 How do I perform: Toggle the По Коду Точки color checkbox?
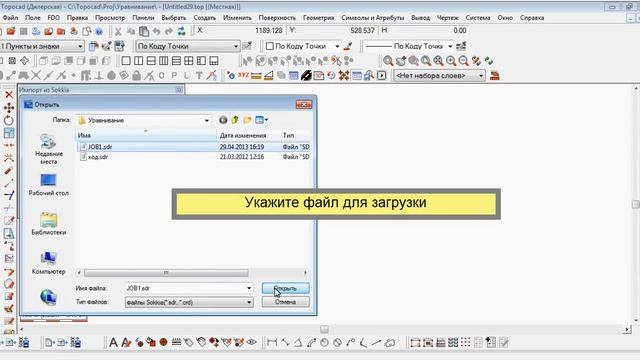[269, 46]
